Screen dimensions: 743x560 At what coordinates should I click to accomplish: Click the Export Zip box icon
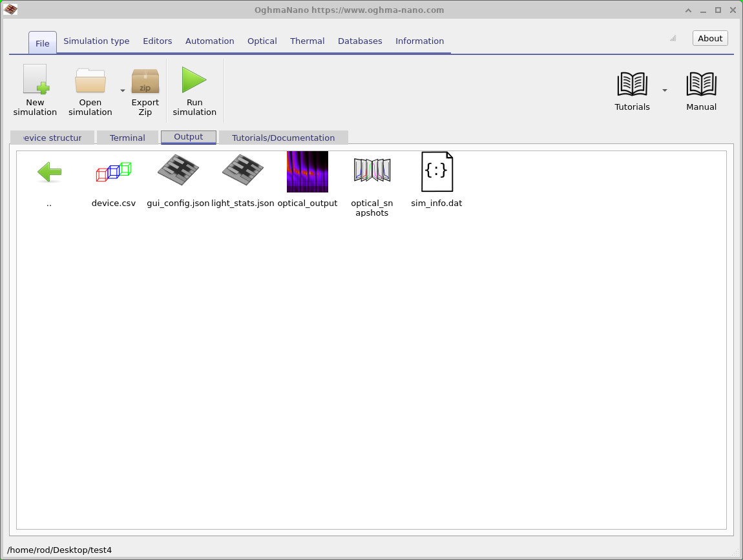pyautogui.click(x=145, y=81)
